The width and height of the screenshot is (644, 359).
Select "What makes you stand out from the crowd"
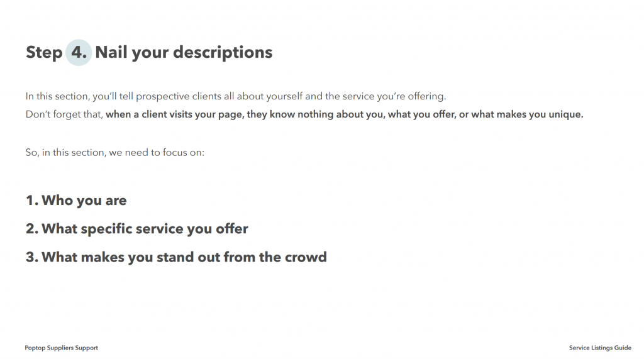(184, 257)
